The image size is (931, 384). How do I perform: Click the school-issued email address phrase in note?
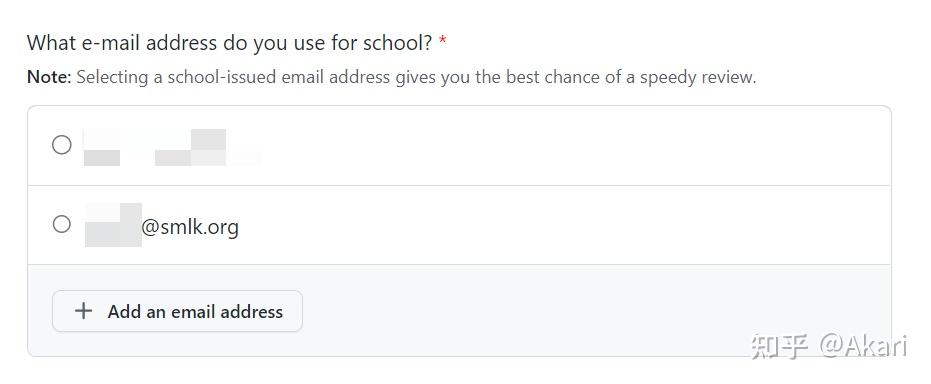(x=278, y=77)
